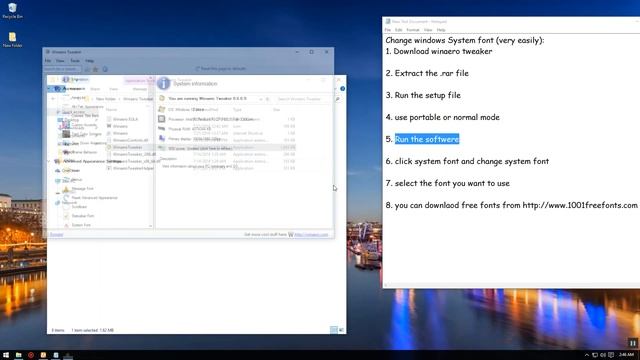Open the Action Center notifications icon
This screenshot has width=640, height=360.
611,355
